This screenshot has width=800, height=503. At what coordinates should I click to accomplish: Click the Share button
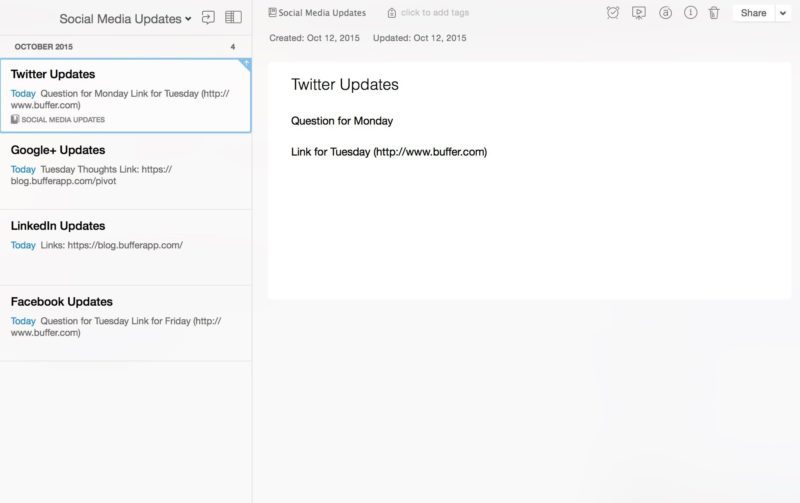[x=754, y=13]
